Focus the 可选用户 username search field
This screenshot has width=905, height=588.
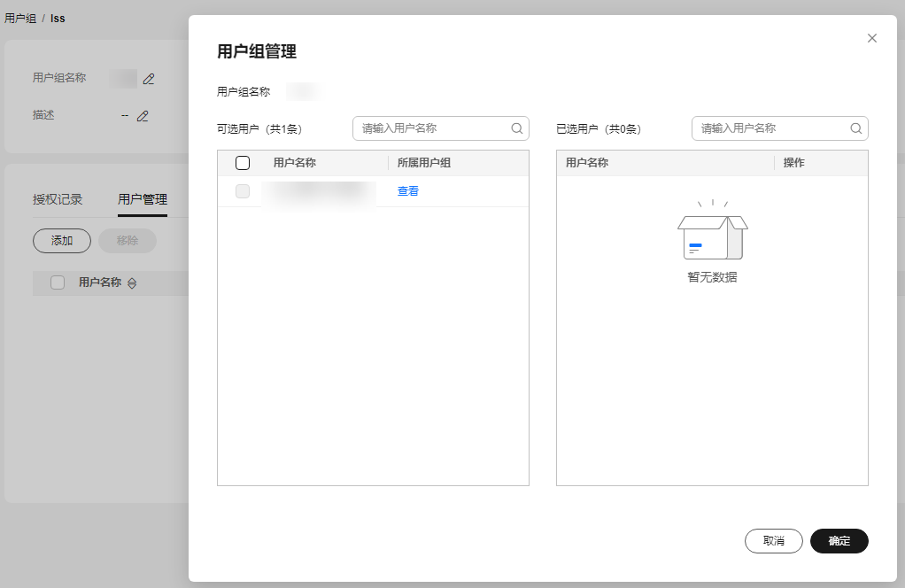(432, 128)
